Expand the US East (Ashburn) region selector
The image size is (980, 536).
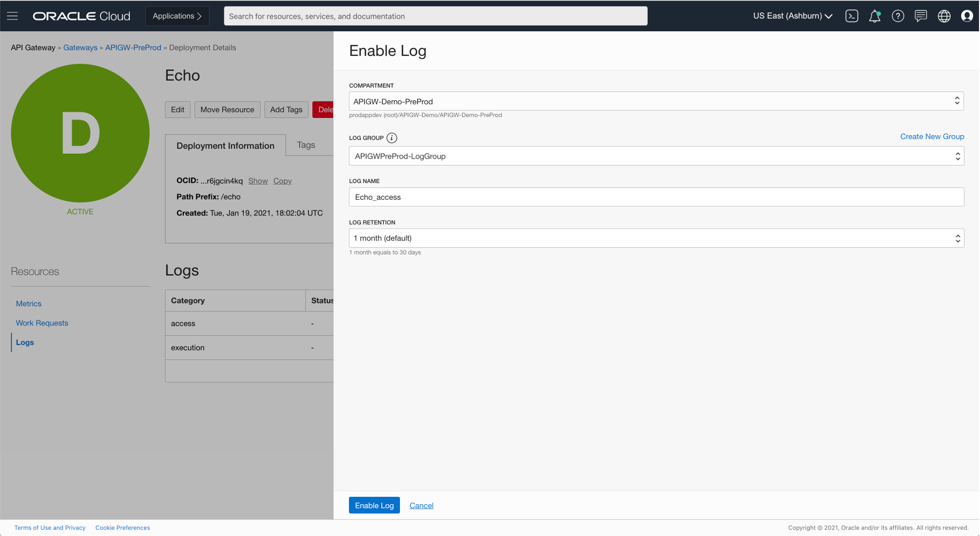(x=792, y=16)
